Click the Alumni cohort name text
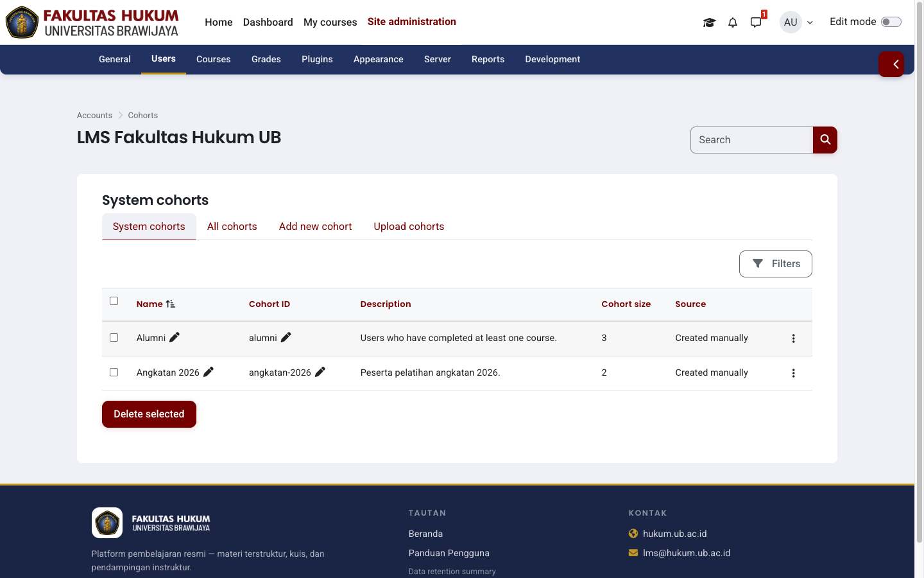Viewport: 924px width, 578px height. coord(151,338)
